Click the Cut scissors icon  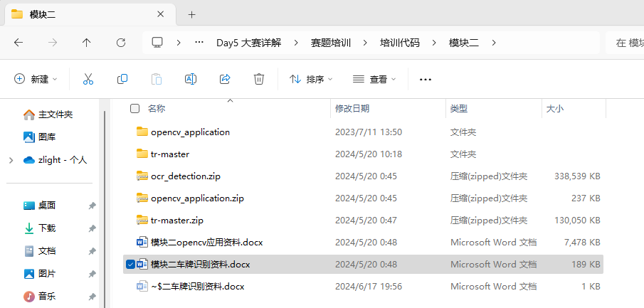point(88,79)
